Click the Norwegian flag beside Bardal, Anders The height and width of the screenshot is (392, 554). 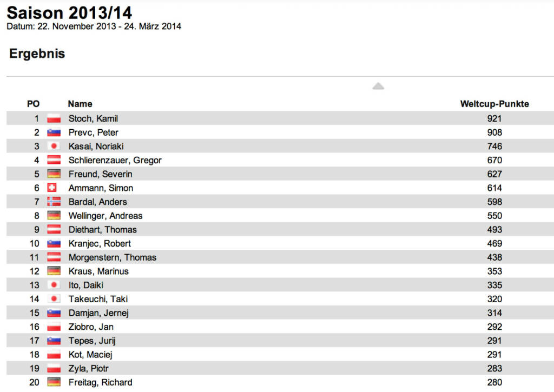point(54,202)
